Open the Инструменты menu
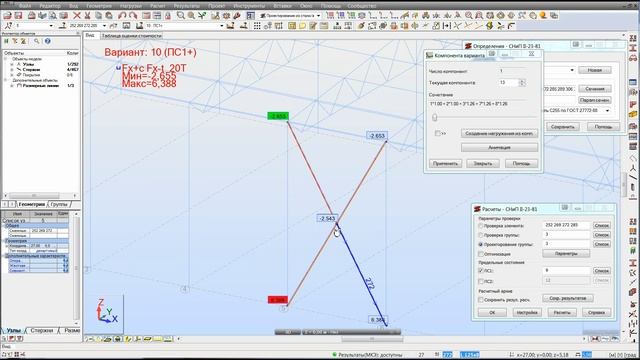This screenshot has height=360, width=640. pyautogui.click(x=250, y=6)
